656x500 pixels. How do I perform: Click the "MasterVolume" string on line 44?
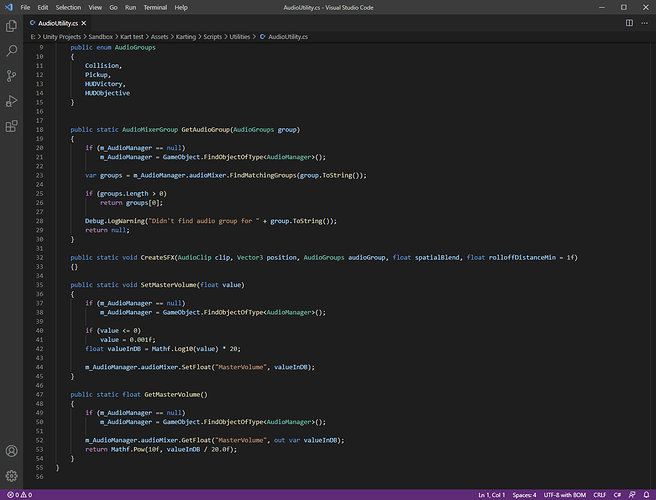coord(241,367)
